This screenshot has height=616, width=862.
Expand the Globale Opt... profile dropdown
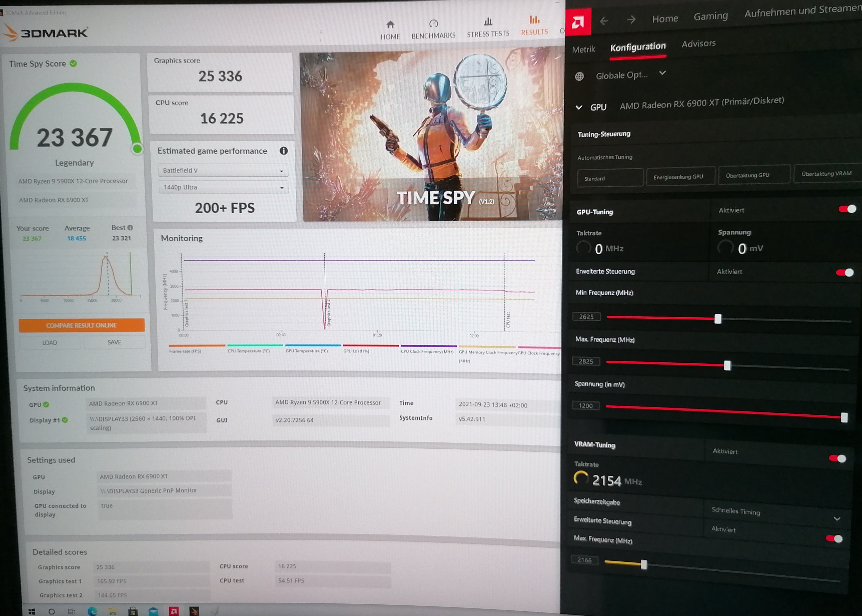pyautogui.click(x=662, y=73)
